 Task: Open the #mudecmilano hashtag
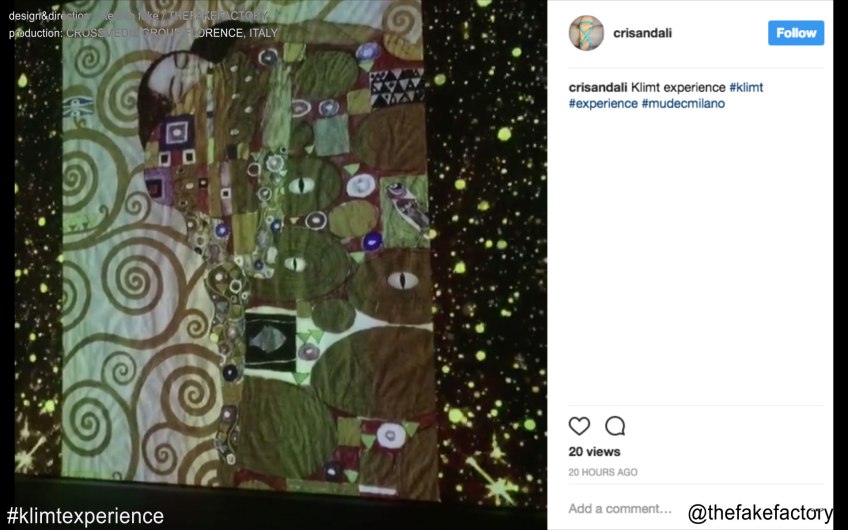[683, 103]
